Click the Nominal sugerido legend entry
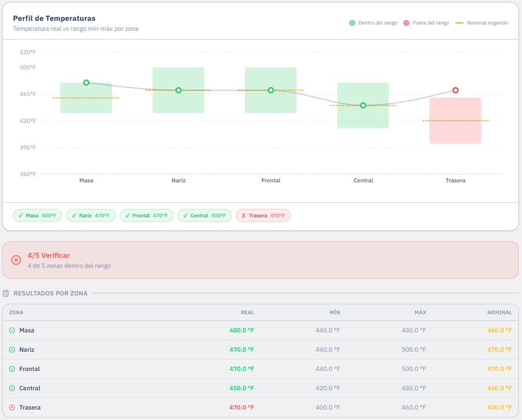Image resolution: width=522 pixels, height=420 pixels. pyautogui.click(x=482, y=23)
